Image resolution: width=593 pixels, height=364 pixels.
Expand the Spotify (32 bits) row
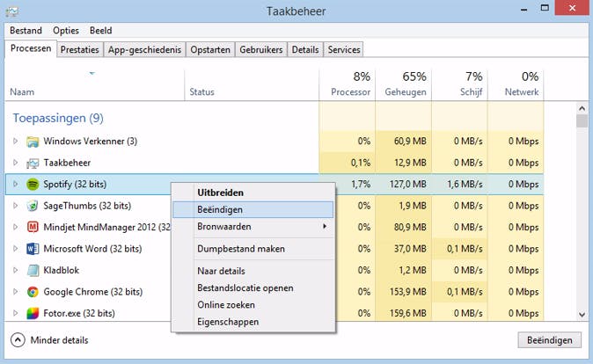[x=15, y=184]
